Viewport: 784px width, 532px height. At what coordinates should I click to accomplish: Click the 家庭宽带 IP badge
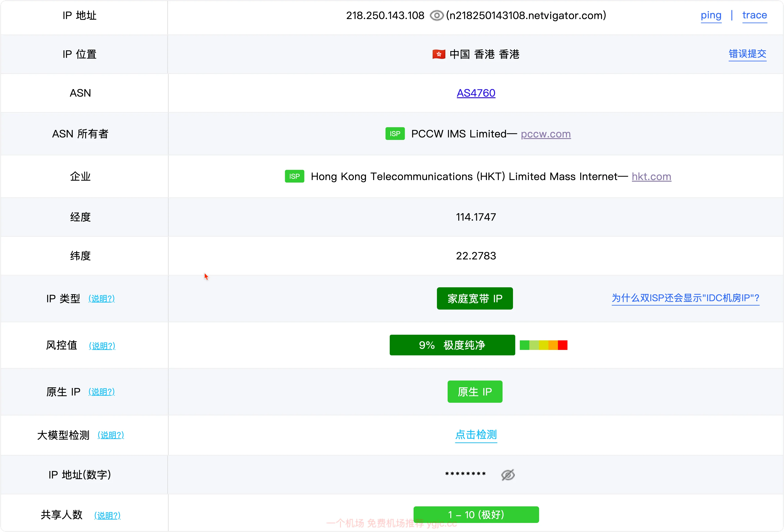[x=475, y=299]
